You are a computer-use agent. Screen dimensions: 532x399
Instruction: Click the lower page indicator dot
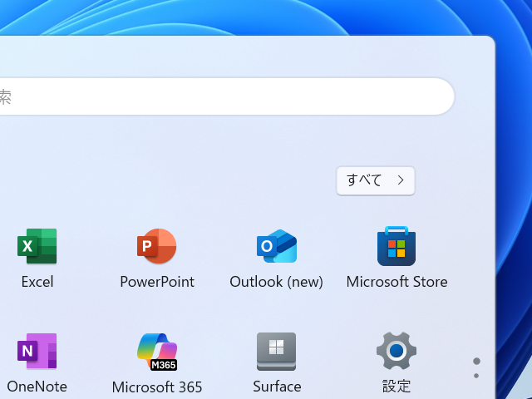476,376
